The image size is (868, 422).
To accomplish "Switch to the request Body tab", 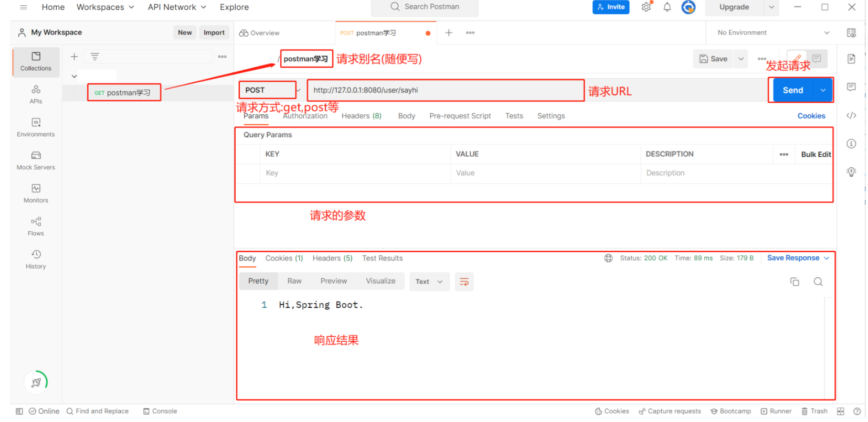I will (406, 116).
